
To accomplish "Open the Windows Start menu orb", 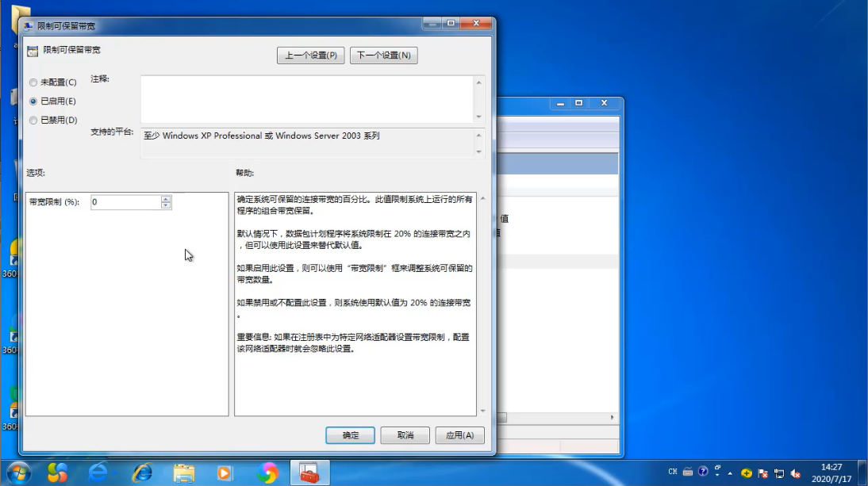I will pyautogui.click(x=17, y=473).
